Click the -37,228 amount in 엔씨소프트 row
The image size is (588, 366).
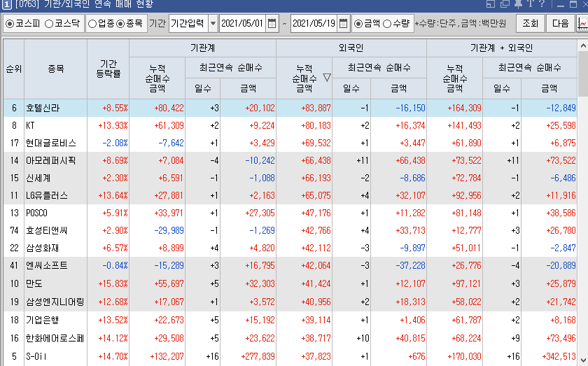coord(410,265)
